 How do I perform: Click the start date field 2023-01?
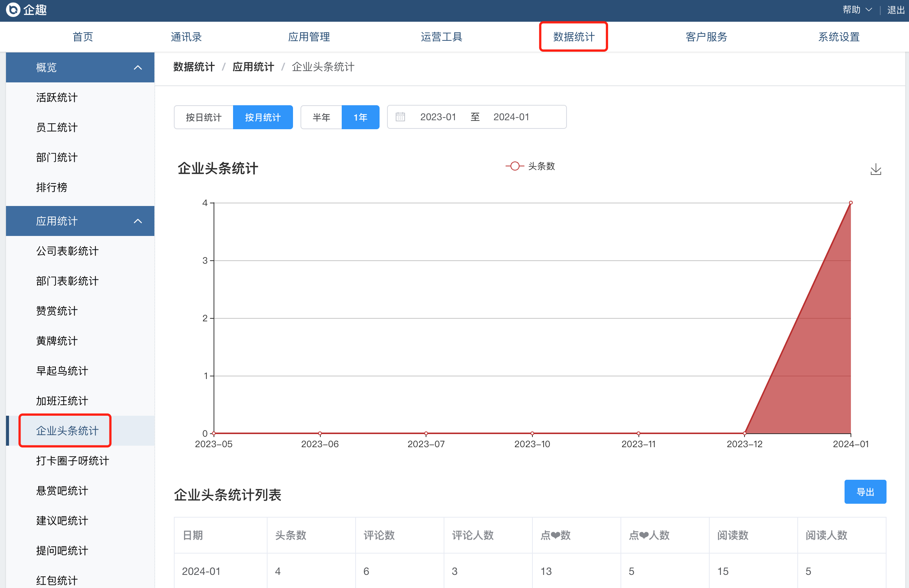(438, 117)
